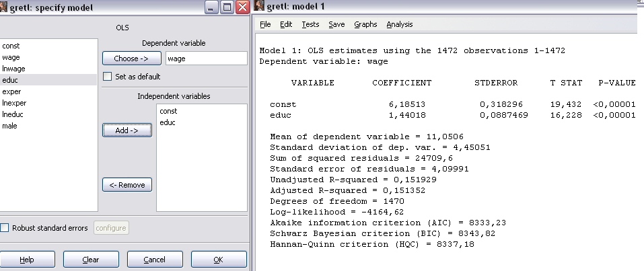Click the <- Remove button
Screen dimensions: 644x271
(x=127, y=185)
